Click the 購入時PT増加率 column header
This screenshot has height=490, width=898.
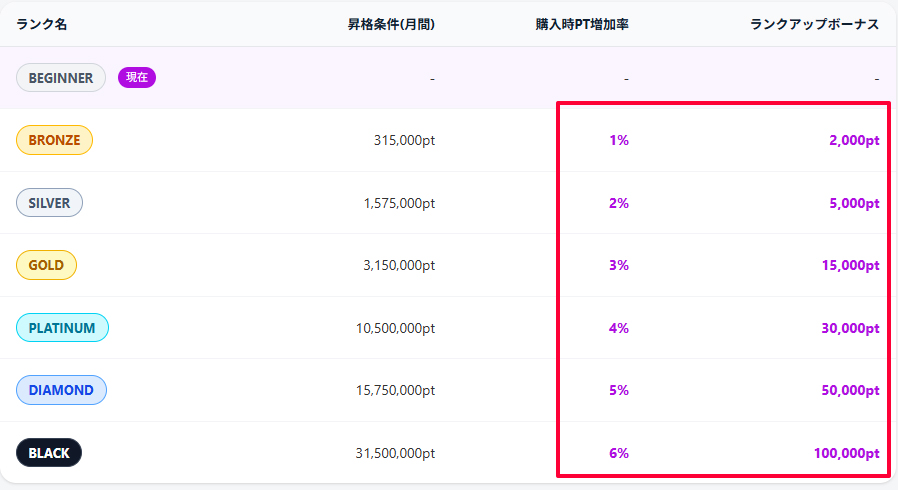click(x=582, y=24)
